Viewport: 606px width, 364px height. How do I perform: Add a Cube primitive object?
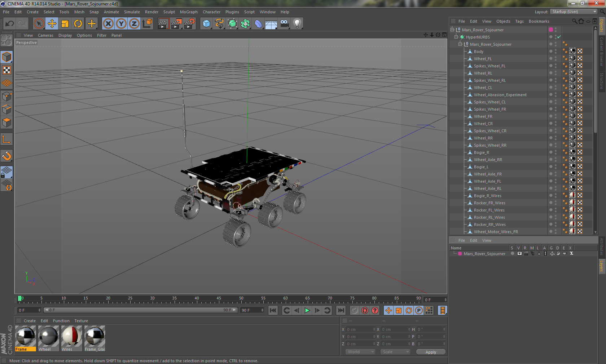tap(206, 24)
